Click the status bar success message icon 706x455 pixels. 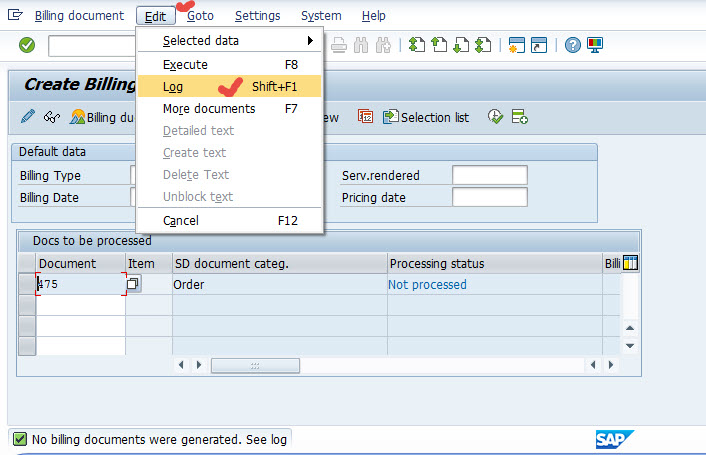pyautogui.click(x=20, y=439)
